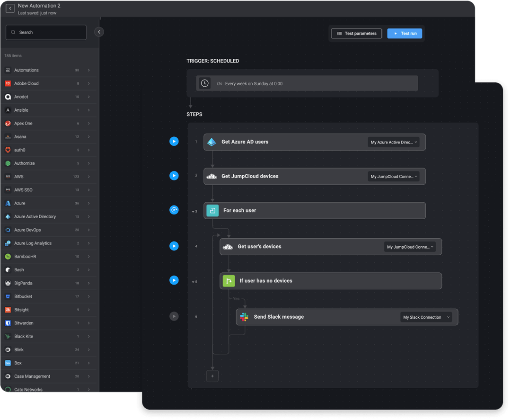Click the branch icon on If user has no devices

pos(229,281)
